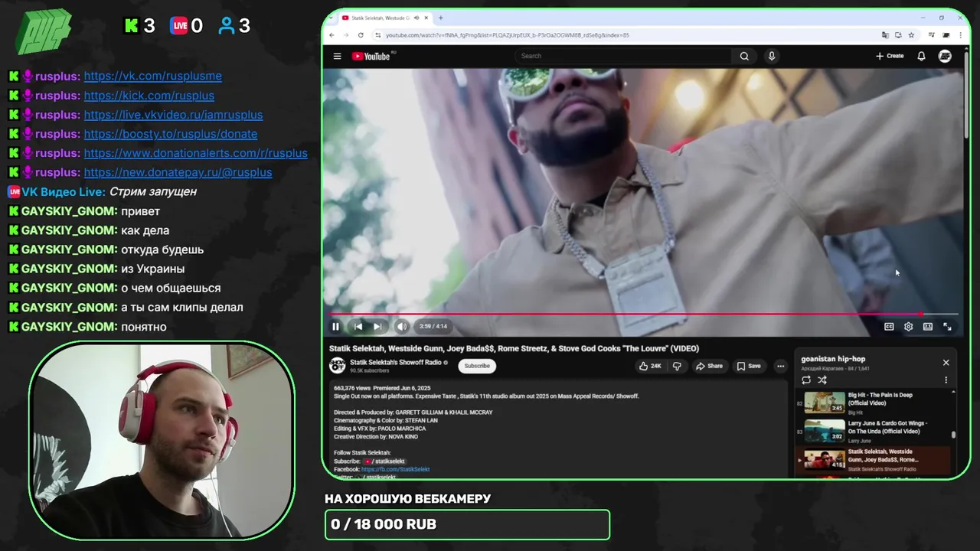The height and width of the screenshot is (551, 980).
Task: Open the Statik Selektah's Showoff Radio channel name
Action: click(396, 362)
